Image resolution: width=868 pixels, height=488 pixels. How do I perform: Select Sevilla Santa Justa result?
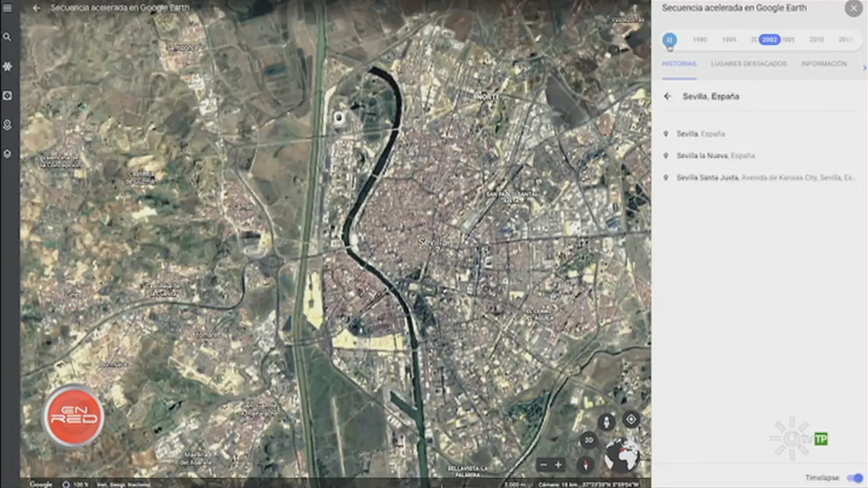(759, 177)
